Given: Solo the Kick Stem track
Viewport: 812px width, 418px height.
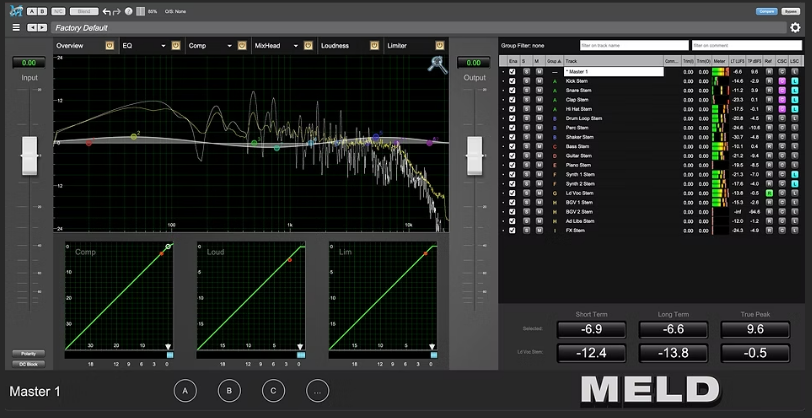Looking at the screenshot, I should [x=525, y=81].
